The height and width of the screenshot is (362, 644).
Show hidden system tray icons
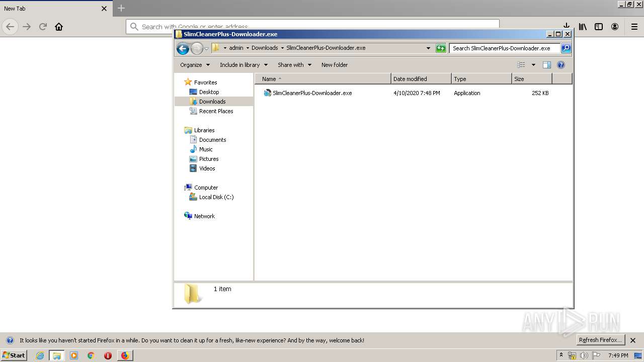pyautogui.click(x=561, y=355)
